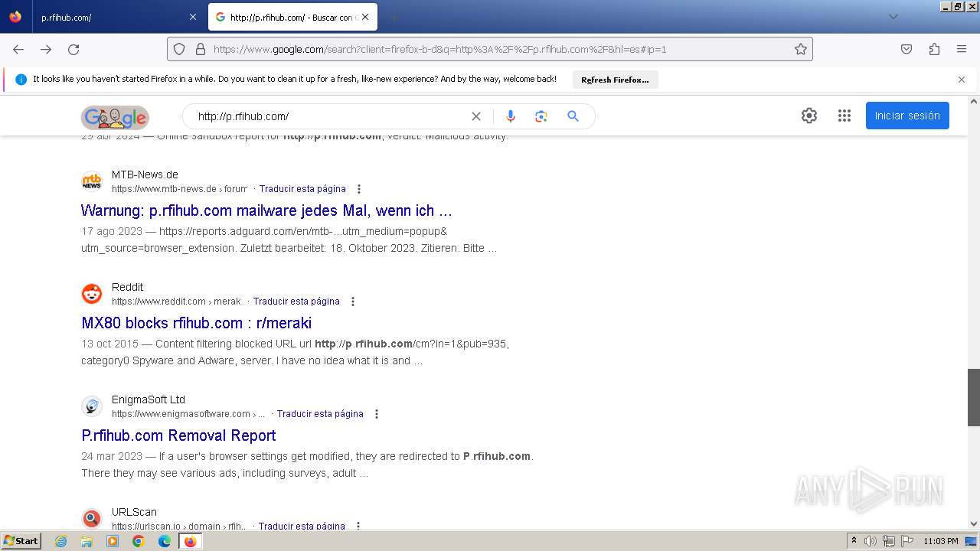Translate the MTB-News.de result page
The image size is (980, 551).
pos(302,189)
